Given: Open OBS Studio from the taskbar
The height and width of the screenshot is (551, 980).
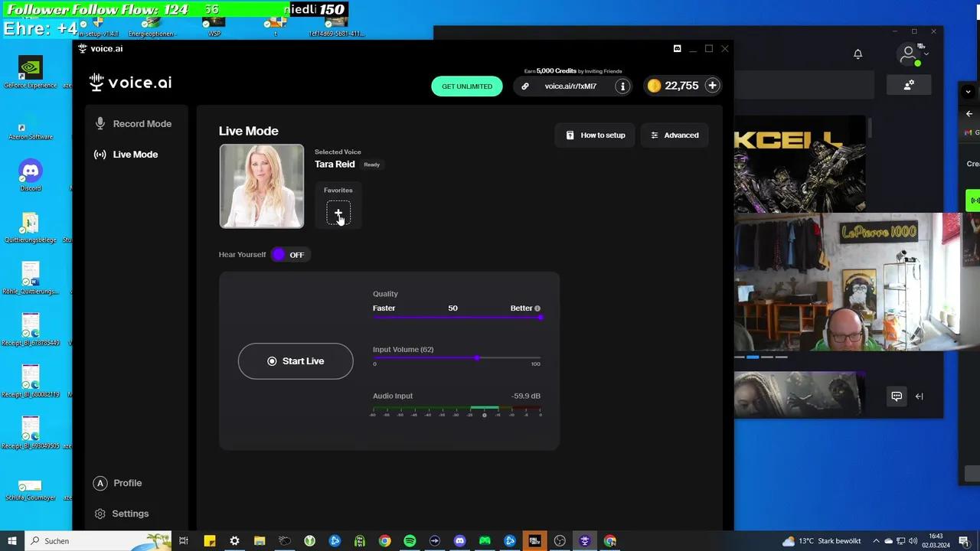Looking at the screenshot, I should pos(560,541).
